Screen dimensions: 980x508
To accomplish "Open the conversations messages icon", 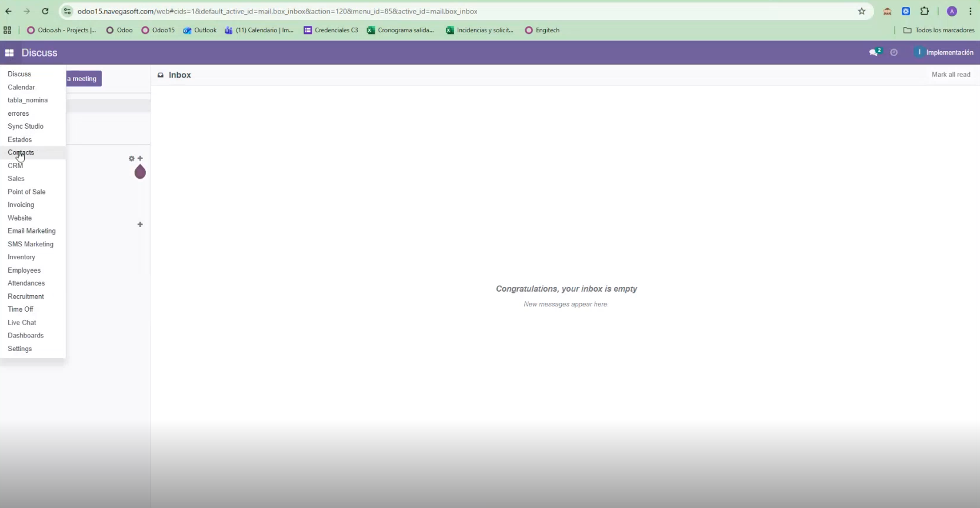I will pos(874,52).
